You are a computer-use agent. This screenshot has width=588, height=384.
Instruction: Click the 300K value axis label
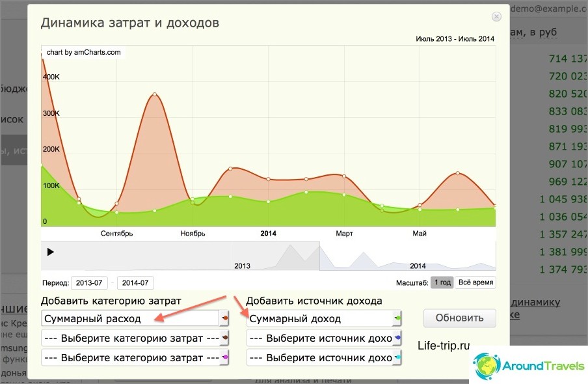[x=51, y=113]
